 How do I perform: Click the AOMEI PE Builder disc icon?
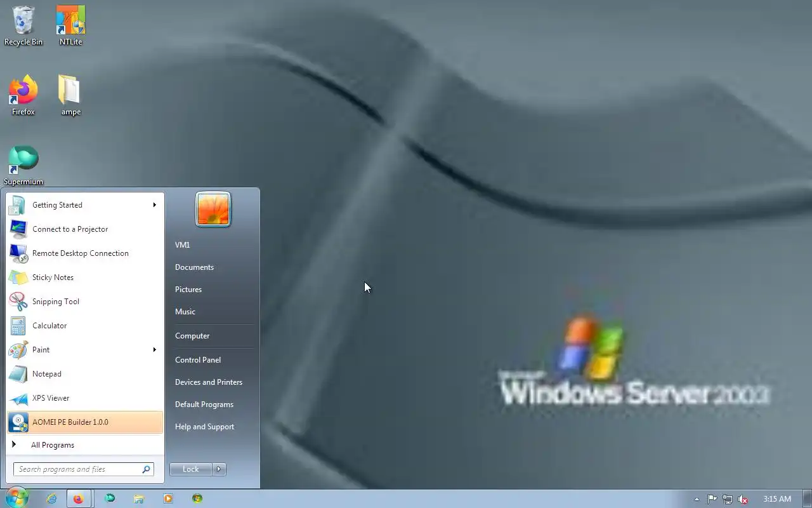tap(18, 422)
